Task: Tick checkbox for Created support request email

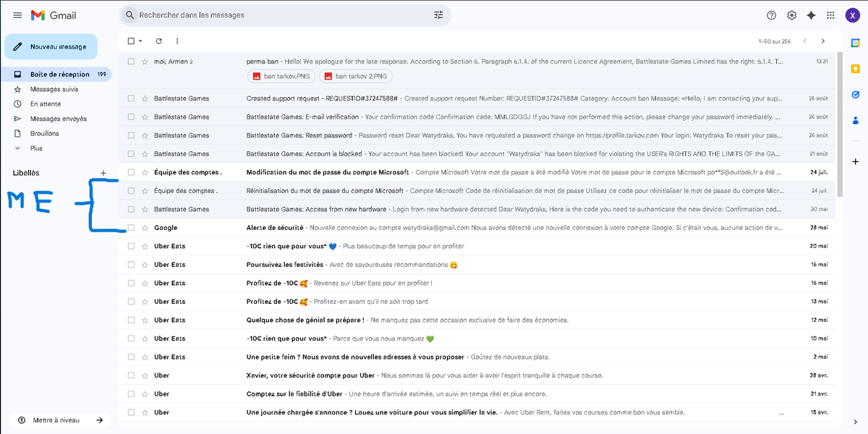Action: (x=131, y=98)
